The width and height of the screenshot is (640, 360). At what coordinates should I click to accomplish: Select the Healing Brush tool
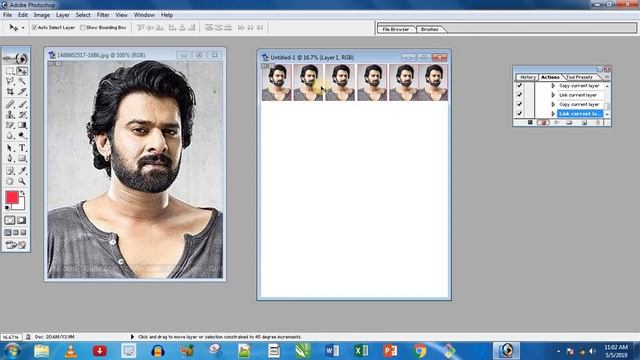[x=10, y=104]
